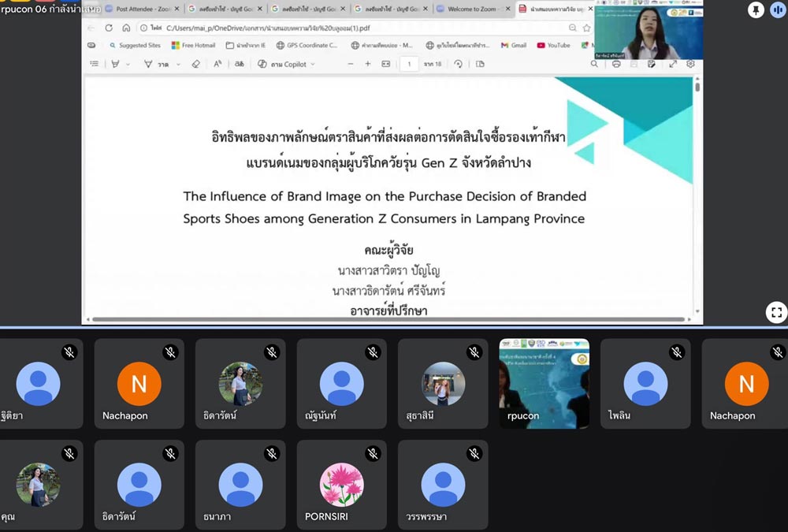The height and width of the screenshot is (532, 788).
Task: Click the PDF page number field
Action: click(409, 64)
